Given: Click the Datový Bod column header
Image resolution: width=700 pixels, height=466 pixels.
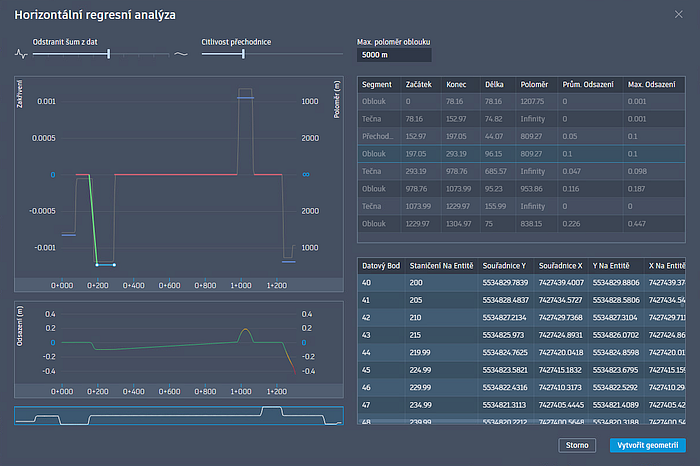Looking at the screenshot, I should [381, 266].
